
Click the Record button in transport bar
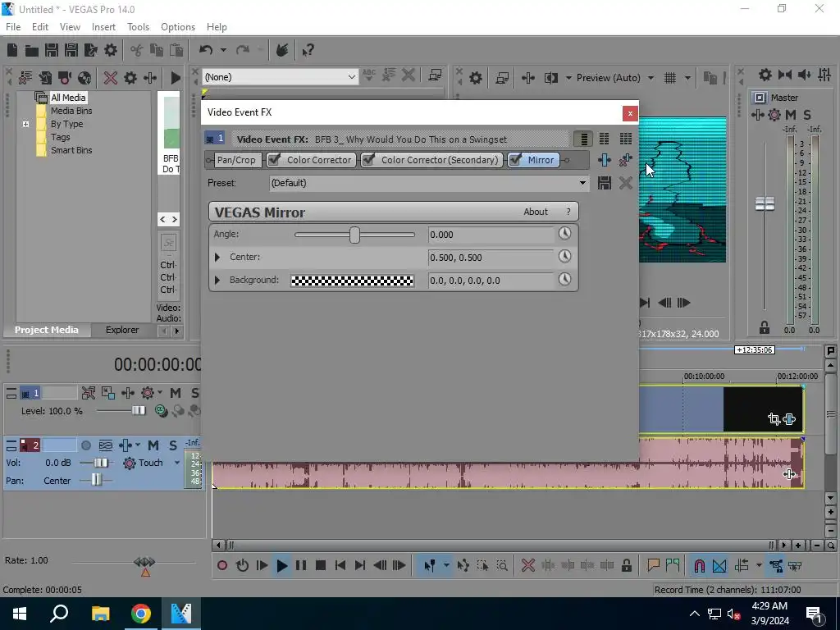(222, 565)
